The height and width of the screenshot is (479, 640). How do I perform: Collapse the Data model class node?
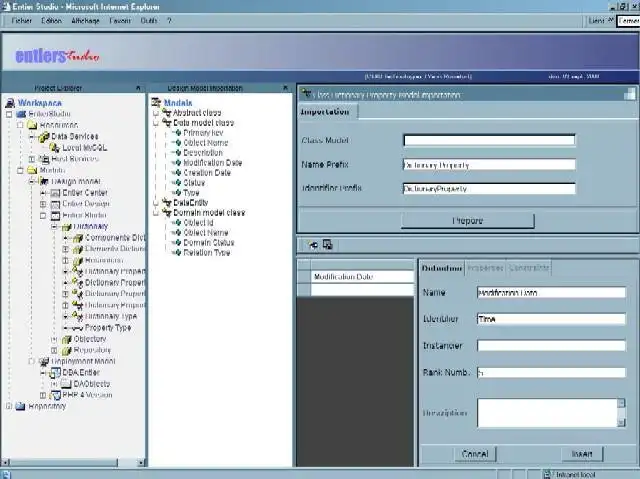pos(156,123)
